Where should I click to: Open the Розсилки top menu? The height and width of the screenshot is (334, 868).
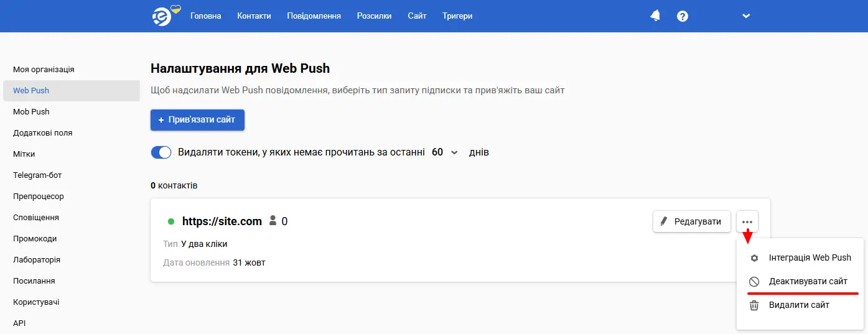[x=375, y=16]
